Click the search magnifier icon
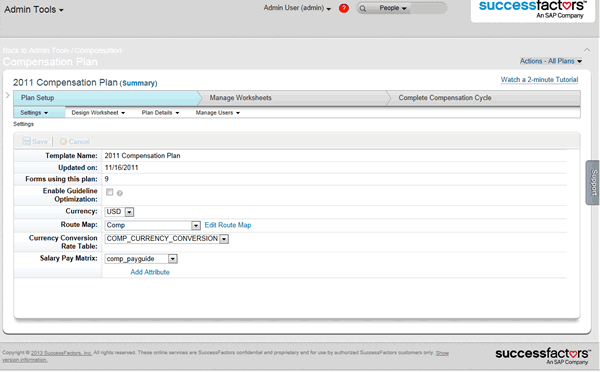The image size is (600, 372). click(363, 8)
